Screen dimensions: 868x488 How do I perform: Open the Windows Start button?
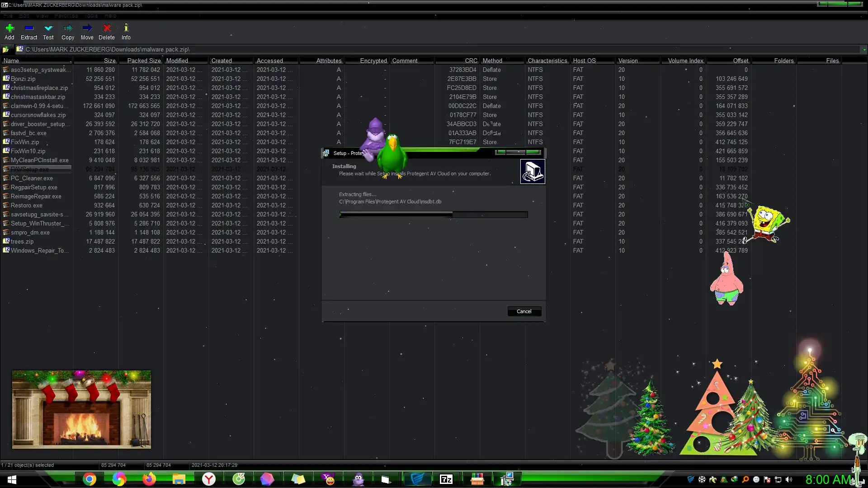coord(12,479)
